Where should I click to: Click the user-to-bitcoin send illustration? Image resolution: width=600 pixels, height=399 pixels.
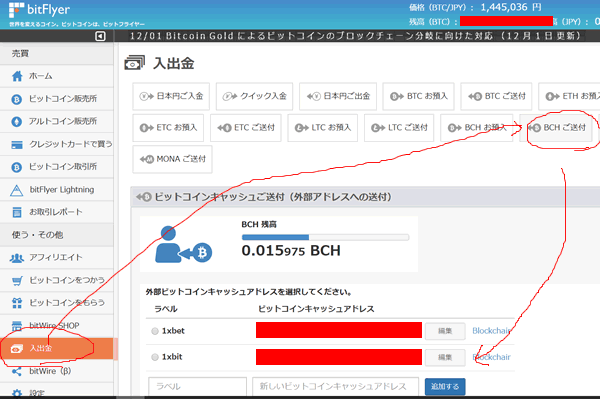183,245
